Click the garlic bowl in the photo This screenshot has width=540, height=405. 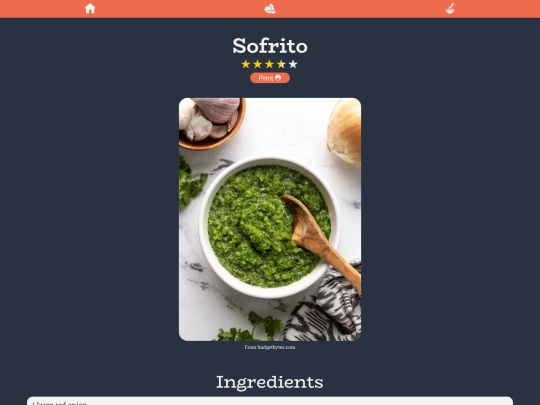tap(211, 123)
